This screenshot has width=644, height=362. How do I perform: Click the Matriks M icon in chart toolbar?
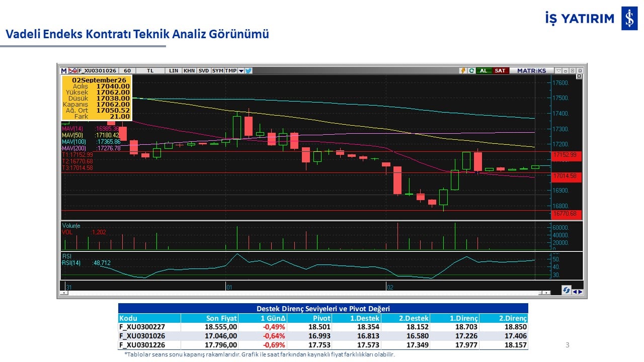click(x=64, y=71)
